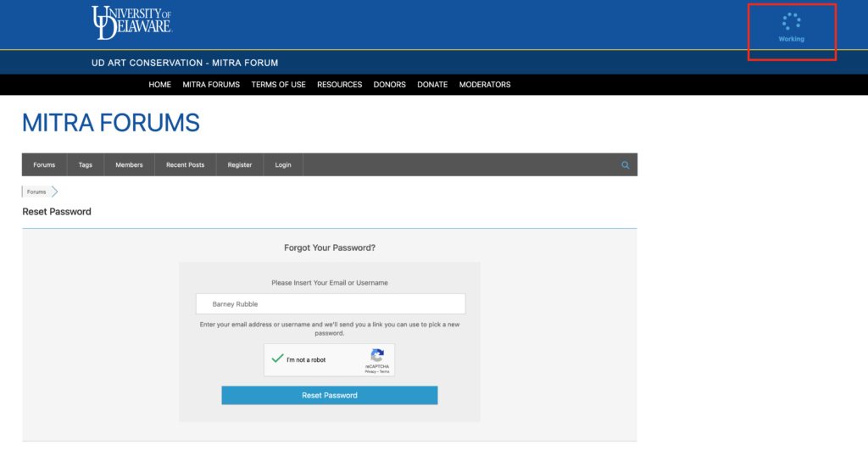Switch to the Tags tab
Viewport: 868px width, 461px height.
[x=86, y=165]
